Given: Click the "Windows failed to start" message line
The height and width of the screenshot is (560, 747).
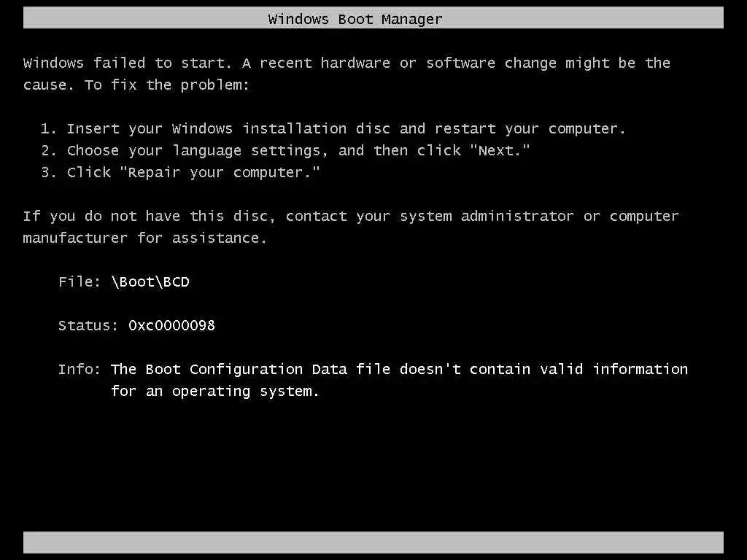Looking at the screenshot, I should (x=347, y=63).
